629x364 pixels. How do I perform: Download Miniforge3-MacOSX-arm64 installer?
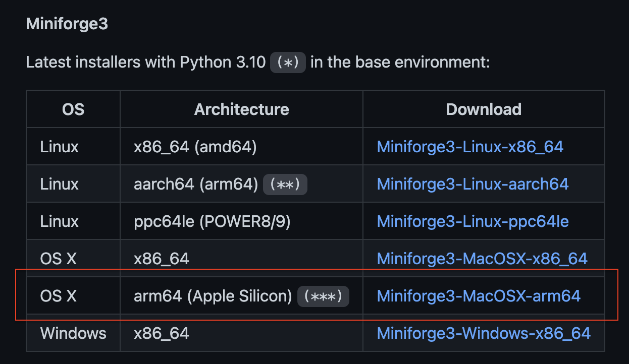(479, 296)
